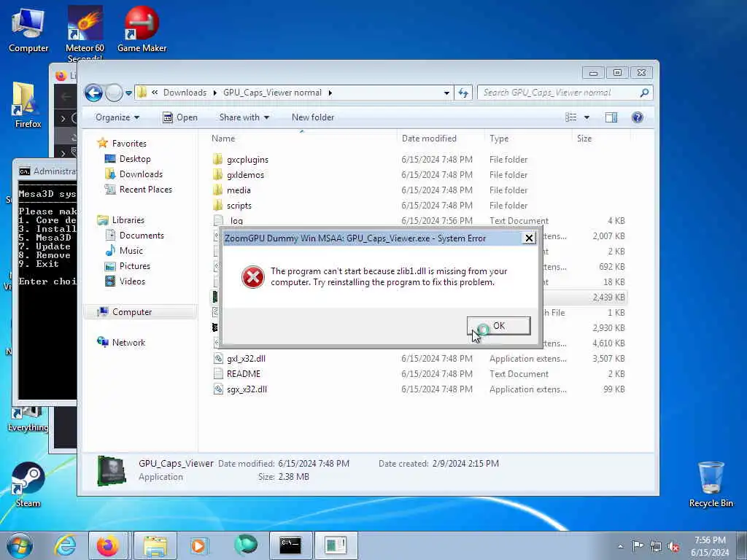Click Downloads in the address breadcrumb
747x560 pixels.
click(x=185, y=93)
